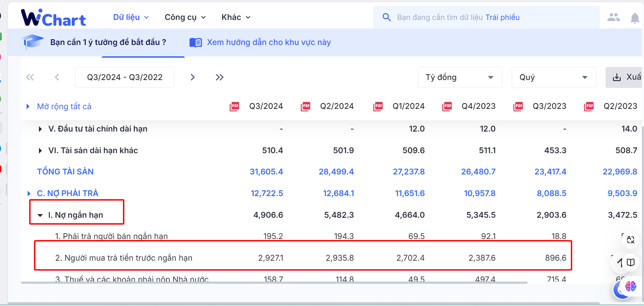Select 1. Phải trả người bán ngắn hạn
Screen dimensions: 644x306
pos(111,236)
